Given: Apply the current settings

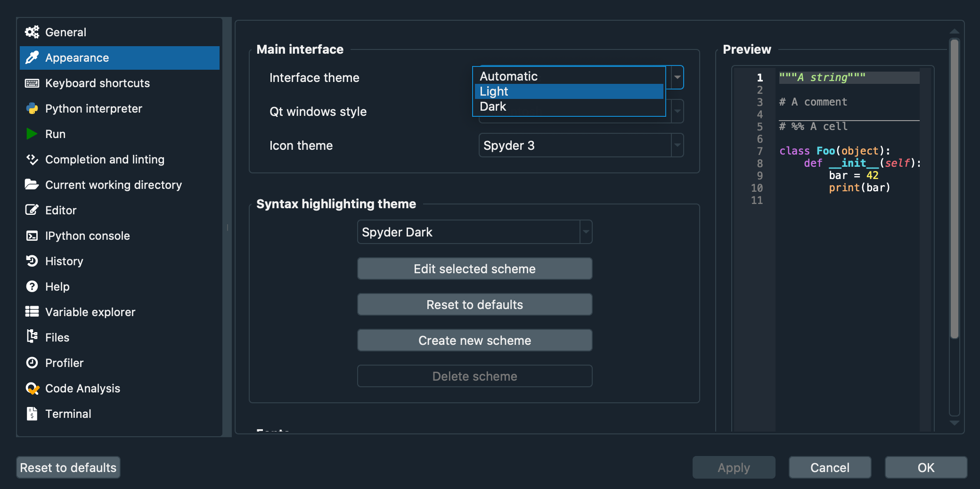Looking at the screenshot, I should pos(734,467).
